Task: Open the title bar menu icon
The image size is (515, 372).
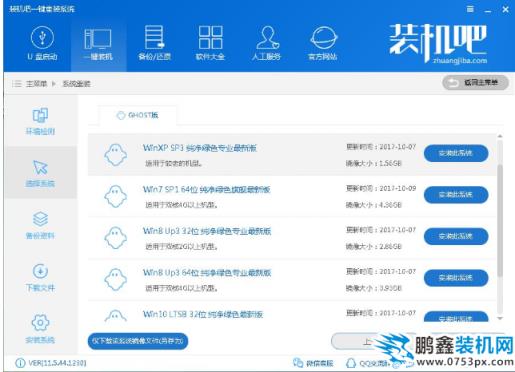Action: click(x=470, y=9)
